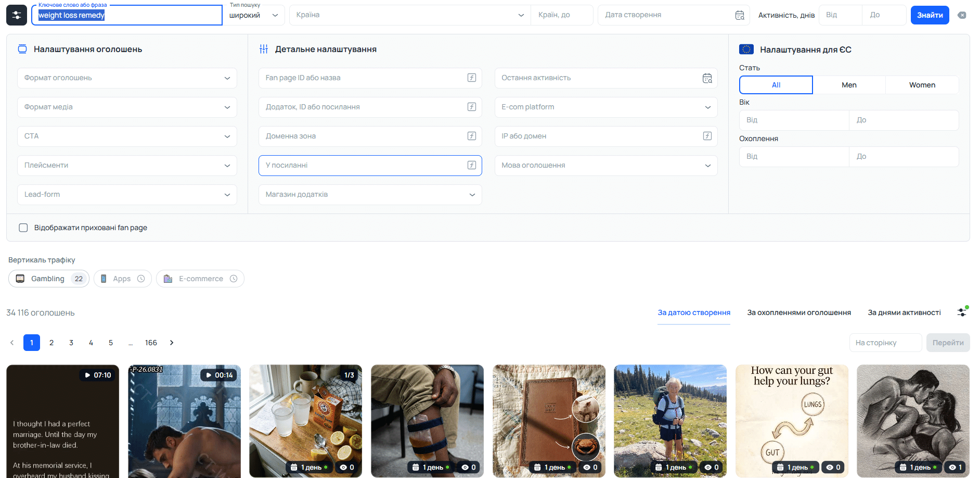Open Тип пошуку широкий dropdown

254,15
